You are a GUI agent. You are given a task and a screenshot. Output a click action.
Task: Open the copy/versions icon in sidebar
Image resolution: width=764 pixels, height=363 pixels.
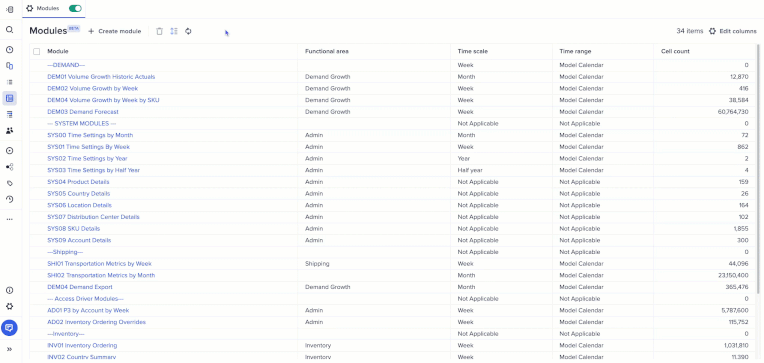[x=9, y=66]
